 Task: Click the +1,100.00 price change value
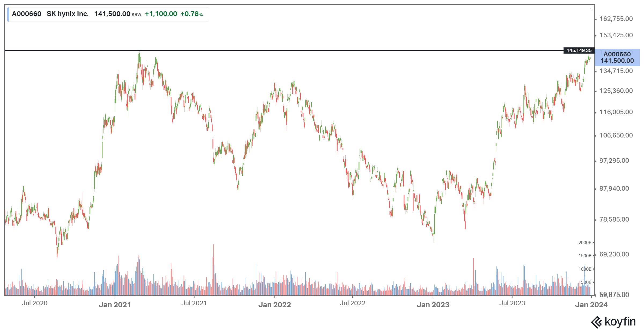click(x=161, y=14)
